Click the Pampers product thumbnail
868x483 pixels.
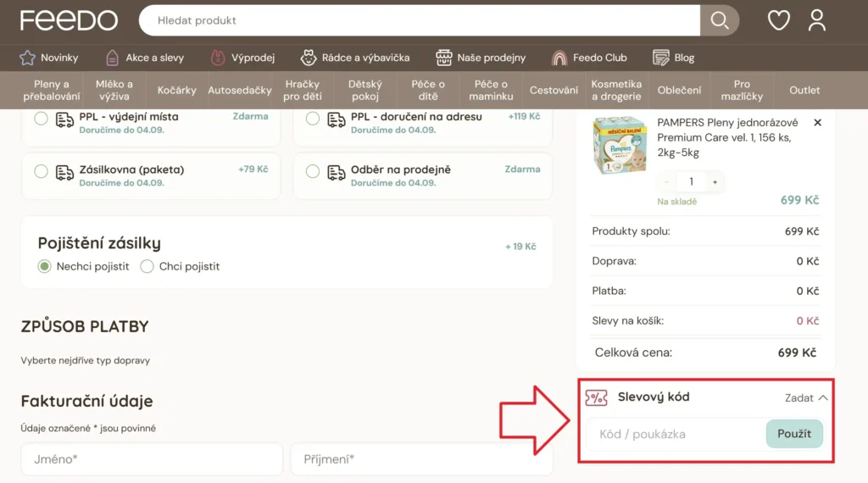click(620, 145)
